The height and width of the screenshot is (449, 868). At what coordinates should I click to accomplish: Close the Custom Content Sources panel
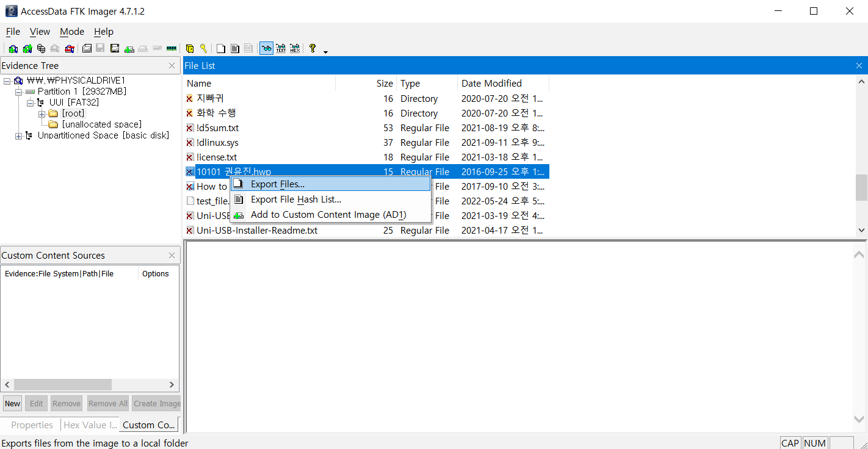[x=172, y=256]
